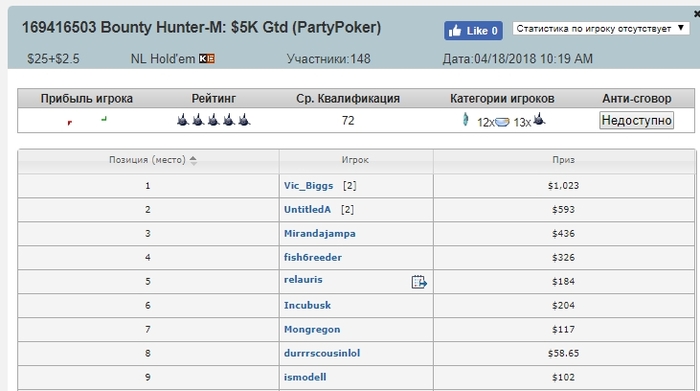Open Mirandajampa player profile

click(x=320, y=233)
